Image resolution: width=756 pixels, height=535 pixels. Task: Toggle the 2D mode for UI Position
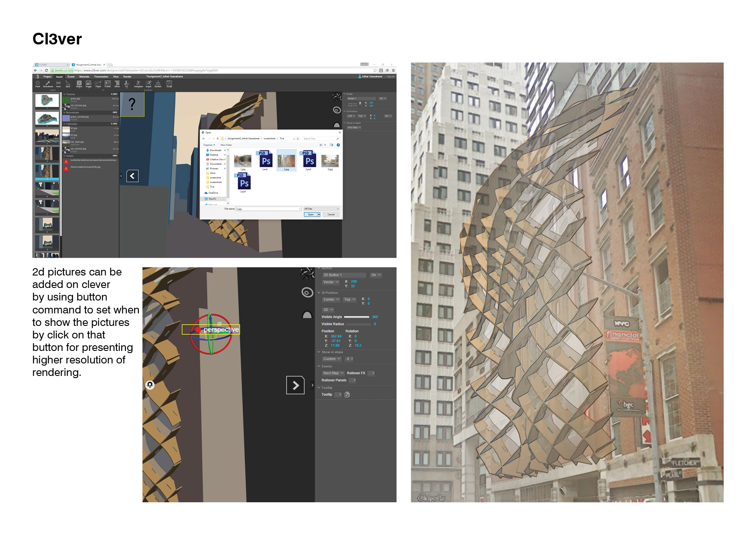tap(388, 116)
